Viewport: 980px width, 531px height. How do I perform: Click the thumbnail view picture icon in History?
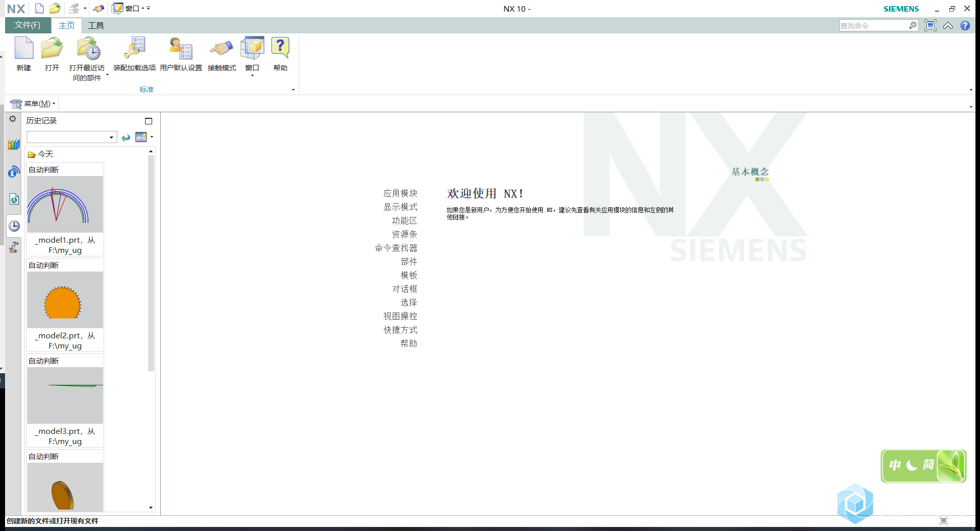coord(141,137)
